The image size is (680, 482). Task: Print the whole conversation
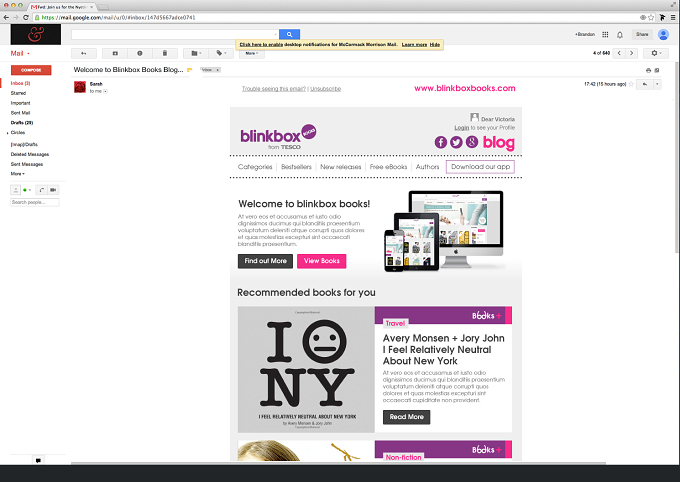[648, 70]
